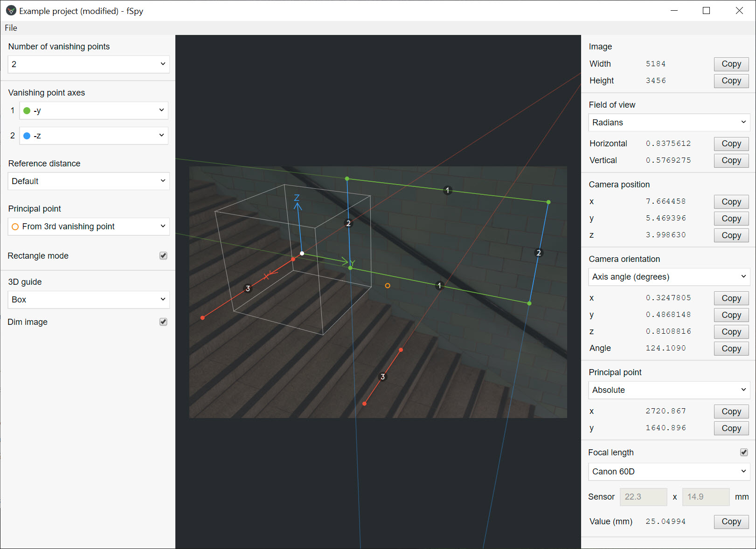Viewport: 756px width, 549px height.
Task: Open the 3D guide Box dropdown
Action: pyautogui.click(x=89, y=300)
